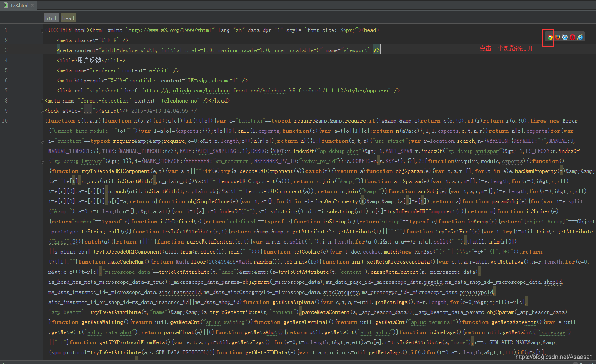Viewport: 596px width, 364px height.
Task: Click the title tag text 用户反馈
Action: point(90,60)
